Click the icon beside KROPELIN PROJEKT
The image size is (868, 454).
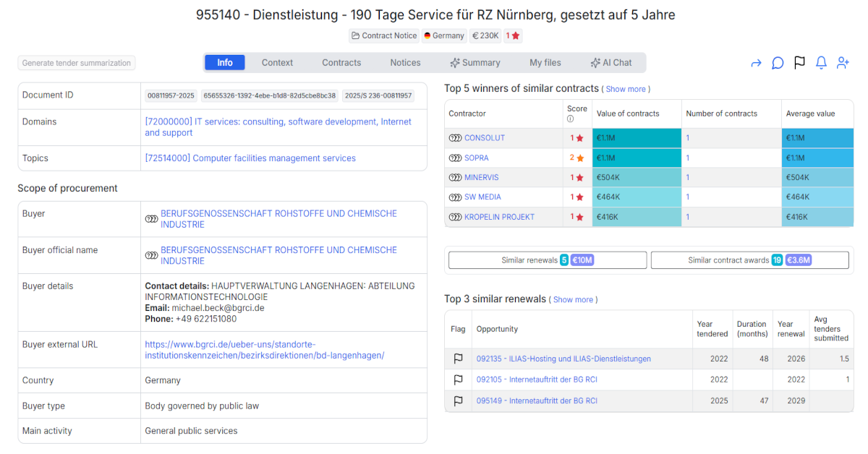click(455, 217)
